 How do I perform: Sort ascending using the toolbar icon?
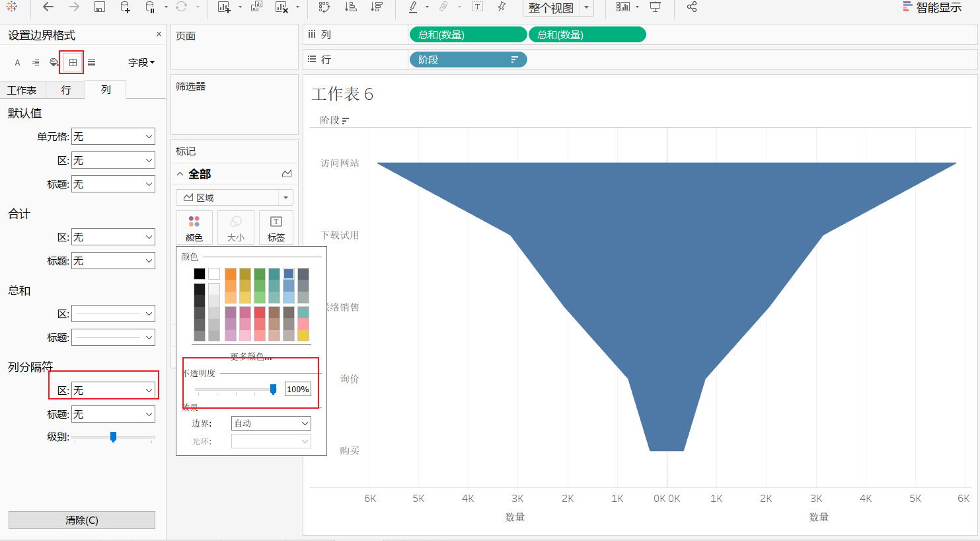pyautogui.click(x=351, y=7)
